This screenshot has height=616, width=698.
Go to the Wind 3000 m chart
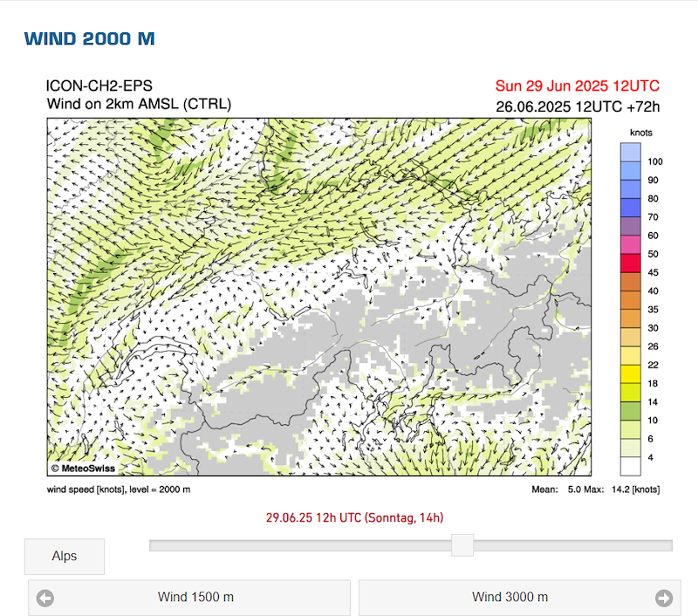tap(519, 598)
